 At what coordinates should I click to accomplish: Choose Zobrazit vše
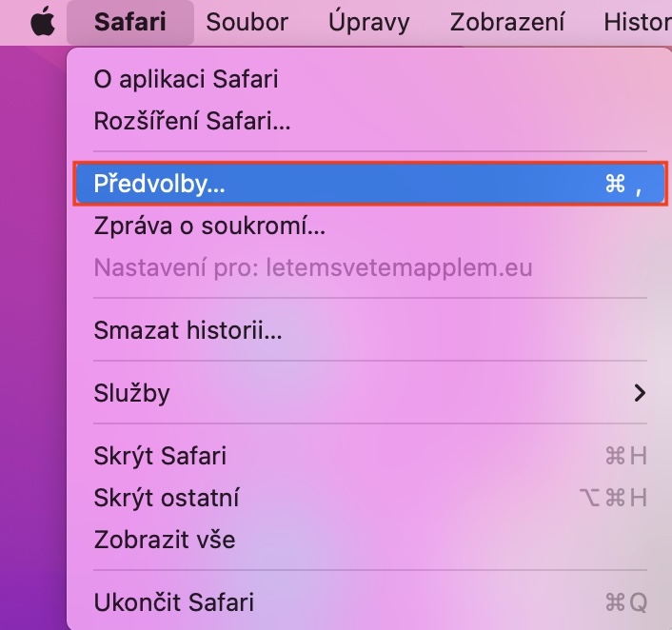pyautogui.click(x=165, y=540)
